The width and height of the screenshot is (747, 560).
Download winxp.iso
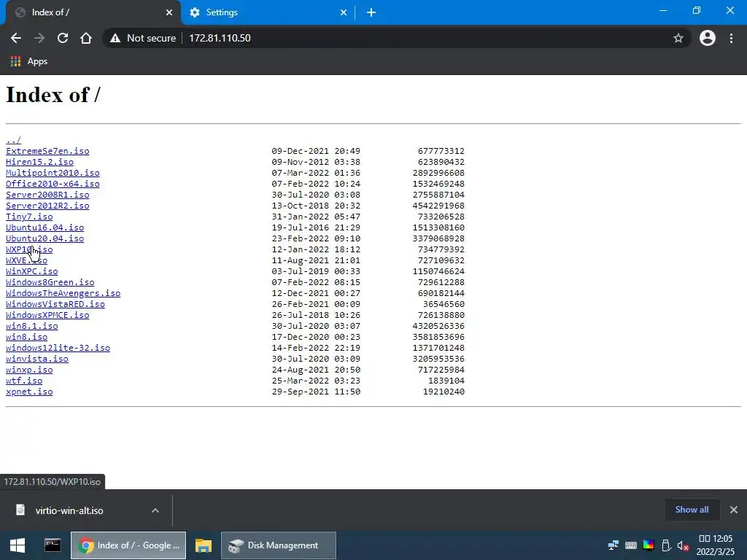[29, 370]
